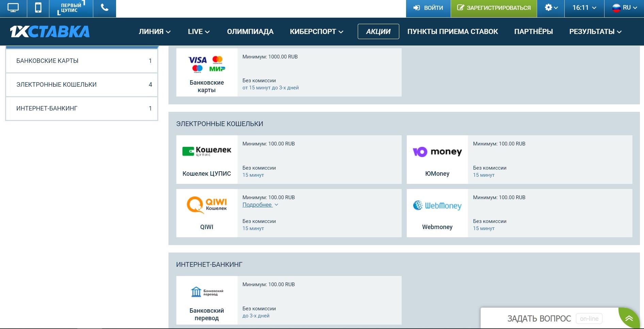Click the ЮMoney payment label
This screenshot has height=329, width=644.
click(437, 174)
